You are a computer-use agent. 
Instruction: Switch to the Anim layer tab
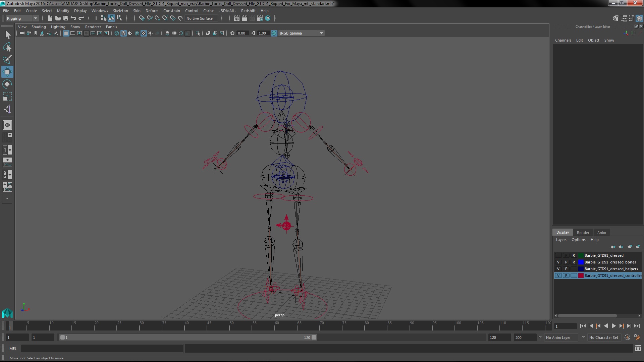(601, 233)
